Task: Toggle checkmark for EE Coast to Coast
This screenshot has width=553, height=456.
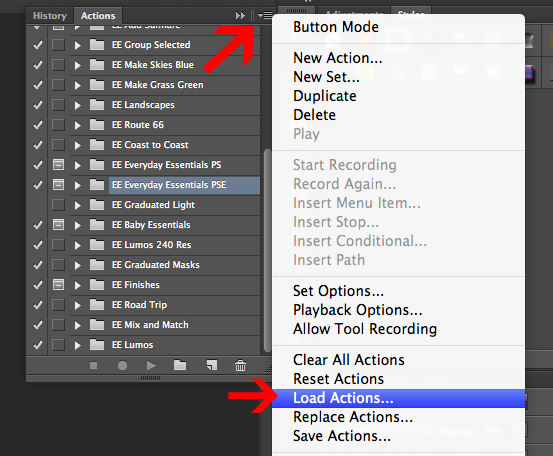Action: [x=38, y=145]
